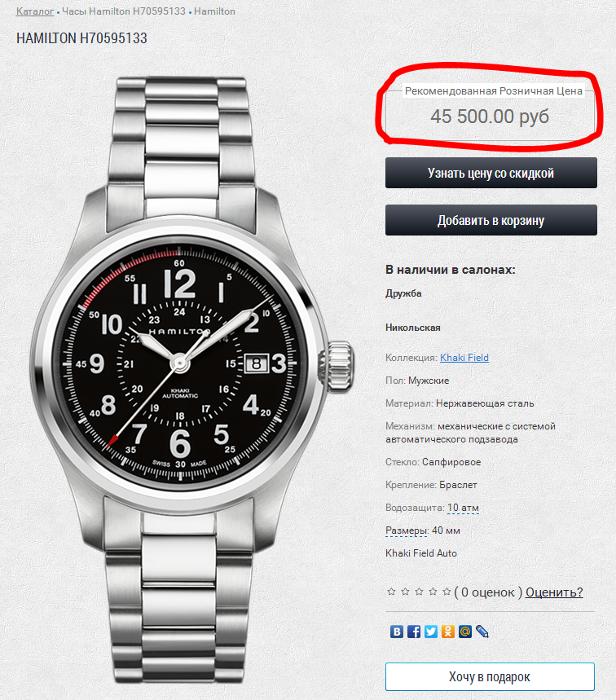
Task: Rate with the fifth star
Action: click(447, 592)
